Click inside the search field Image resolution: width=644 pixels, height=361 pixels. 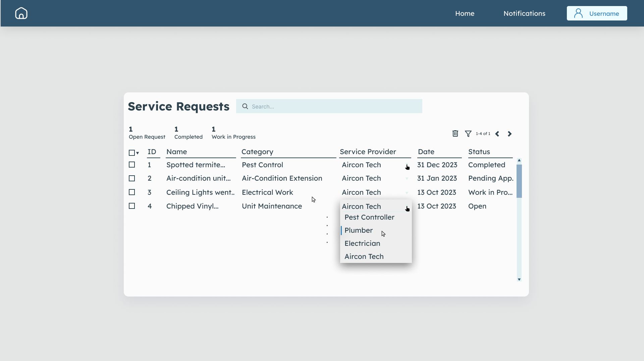tap(329, 106)
